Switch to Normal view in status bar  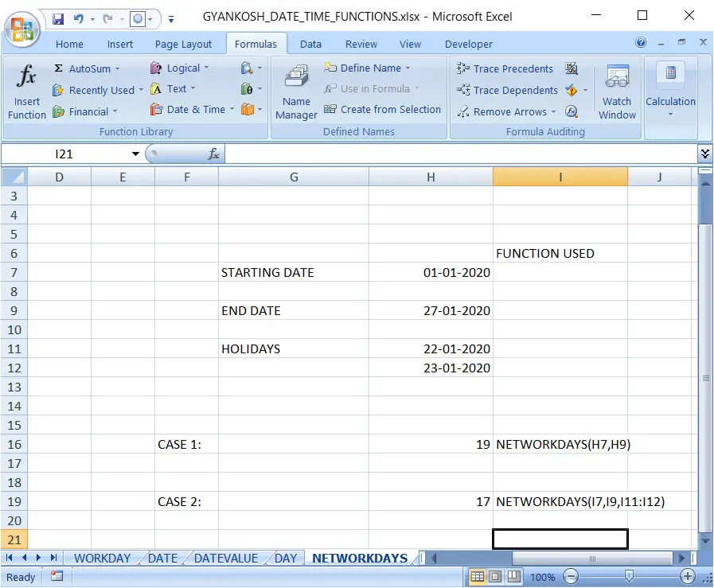coord(478,577)
